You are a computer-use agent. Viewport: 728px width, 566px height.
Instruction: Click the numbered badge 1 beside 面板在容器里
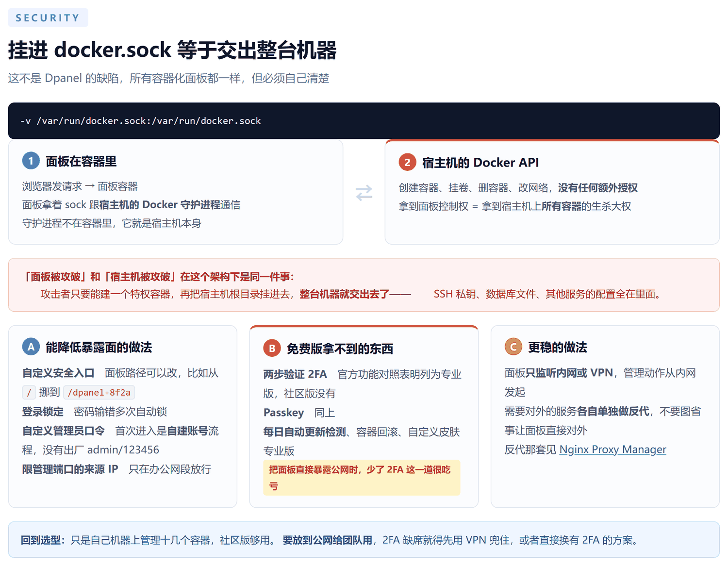tap(31, 161)
